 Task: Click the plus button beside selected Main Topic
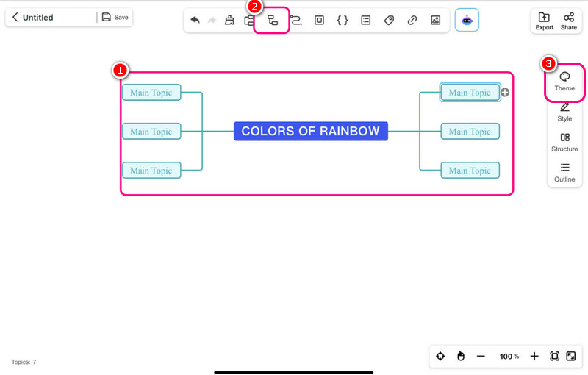505,92
